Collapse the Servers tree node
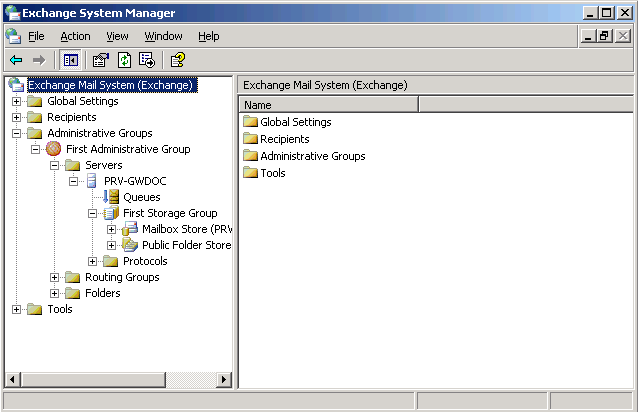 [54, 165]
